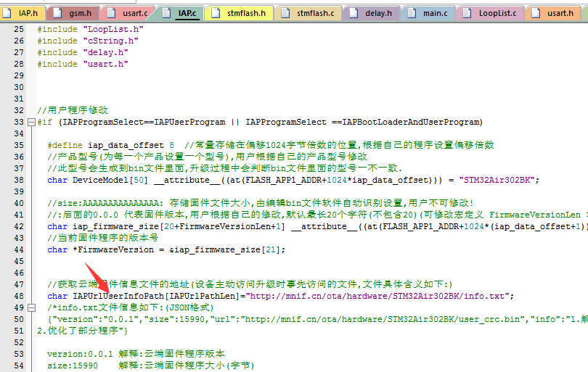Click the "usart.h" include on line 28
This screenshot has height=372, width=588.
[105, 64]
